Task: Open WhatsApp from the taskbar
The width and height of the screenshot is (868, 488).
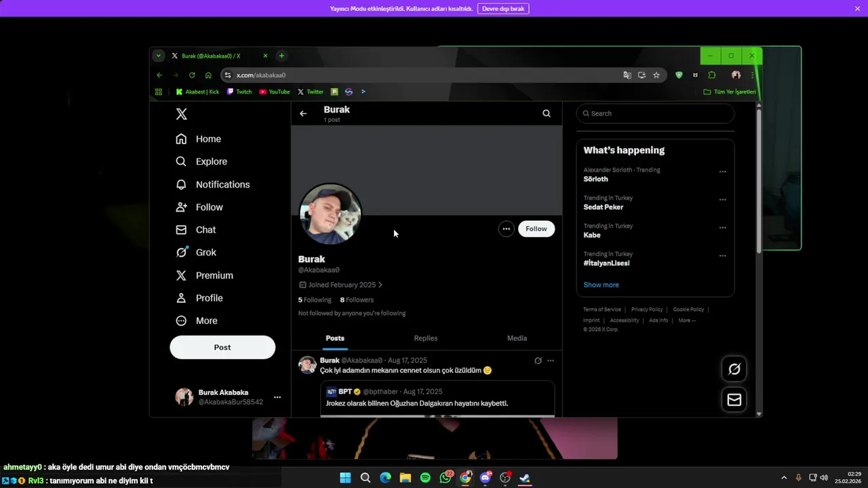Action: click(x=446, y=478)
